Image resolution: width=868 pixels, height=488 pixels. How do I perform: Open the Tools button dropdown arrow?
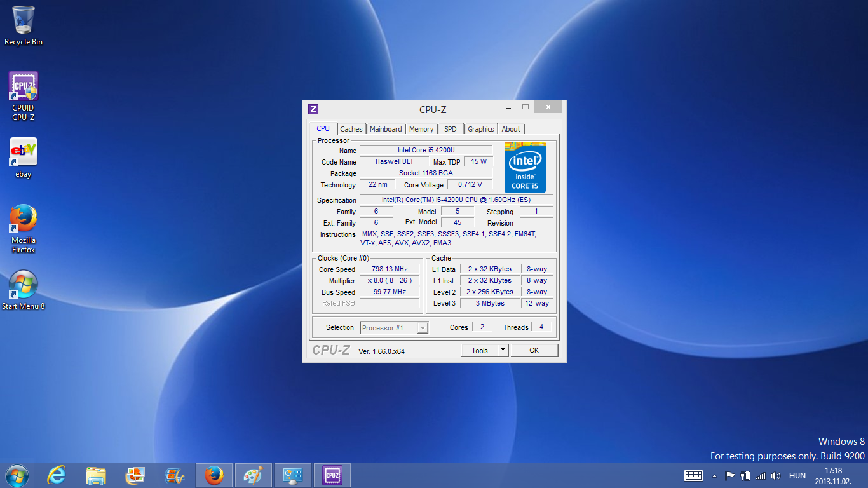tap(503, 350)
